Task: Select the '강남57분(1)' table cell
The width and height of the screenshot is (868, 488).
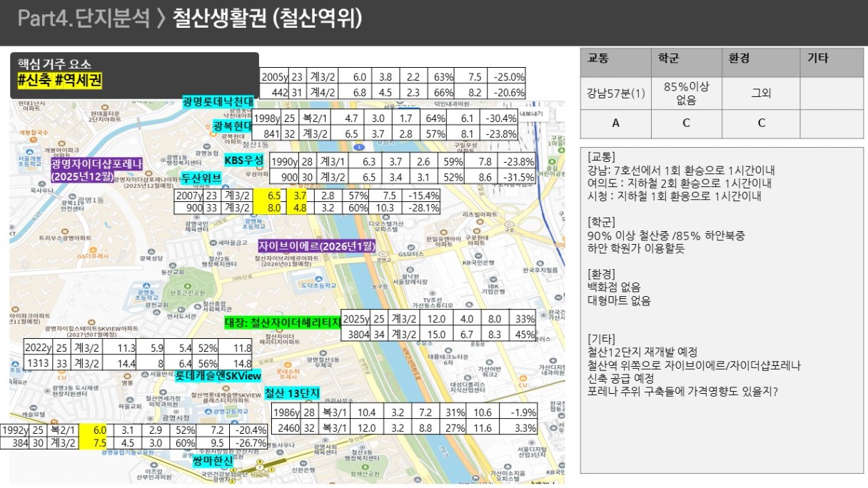Action: (x=616, y=93)
